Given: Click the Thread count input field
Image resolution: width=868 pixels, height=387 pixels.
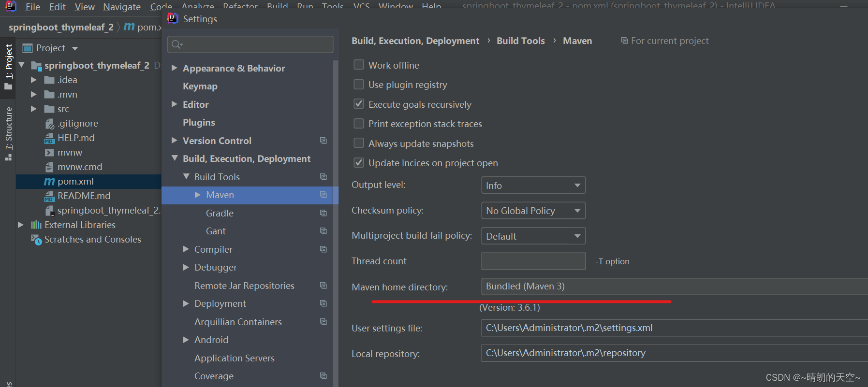Looking at the screenshot, I should (x=533, y=261).
